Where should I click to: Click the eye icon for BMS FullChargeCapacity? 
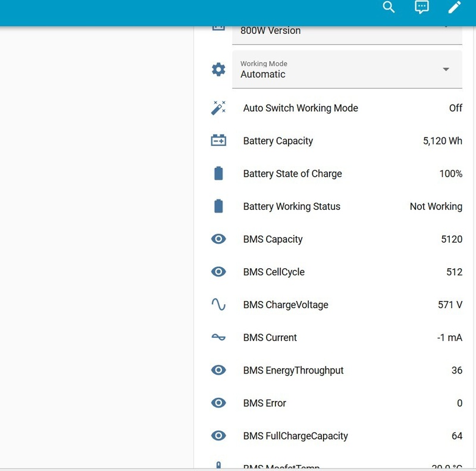pyautogui.click(x=218, y=435)
